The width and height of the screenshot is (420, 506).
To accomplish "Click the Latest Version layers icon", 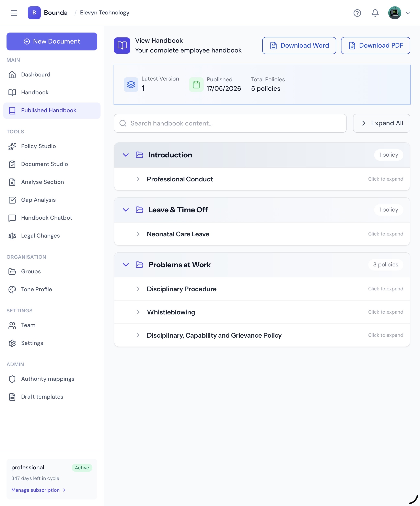I will 131,85.
